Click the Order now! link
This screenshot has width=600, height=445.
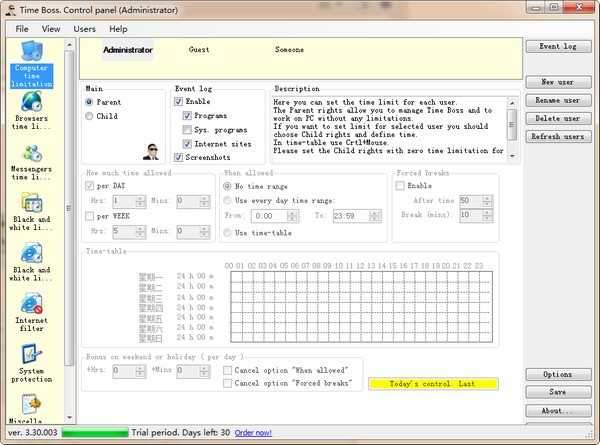tap(254, 432)
